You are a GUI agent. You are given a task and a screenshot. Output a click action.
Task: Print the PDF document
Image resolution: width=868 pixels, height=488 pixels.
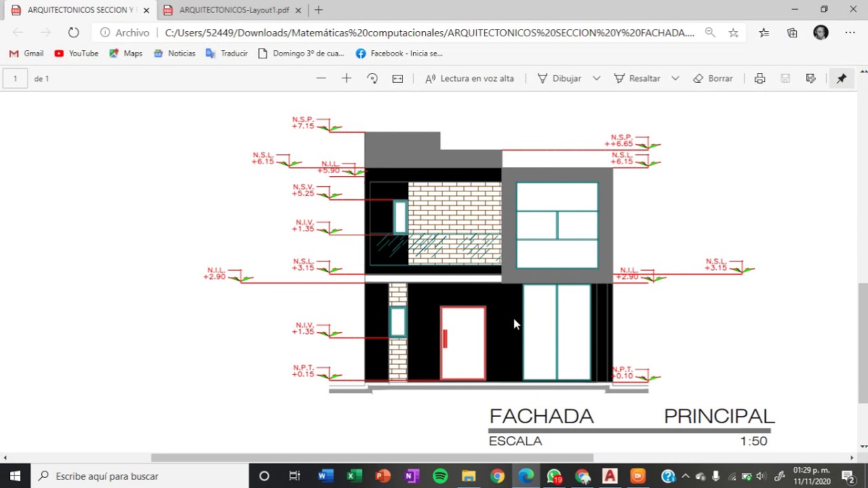click(x=760, y=79)
